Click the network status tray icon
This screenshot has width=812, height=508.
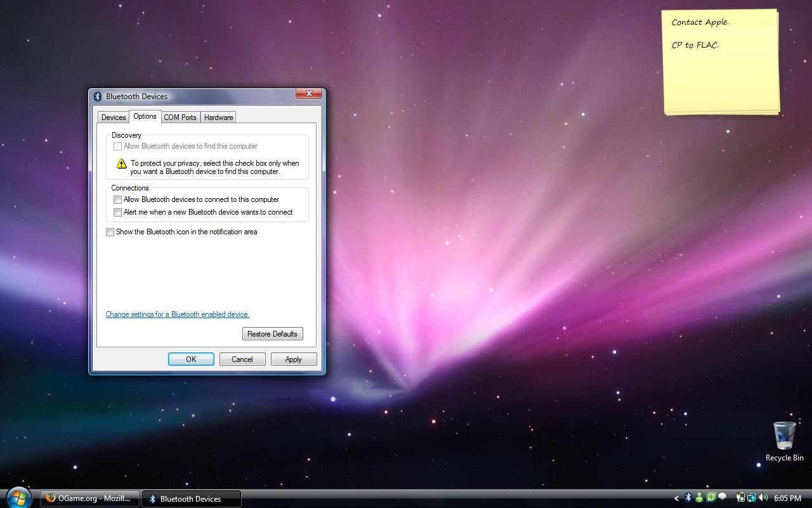[x=752, y=499]
